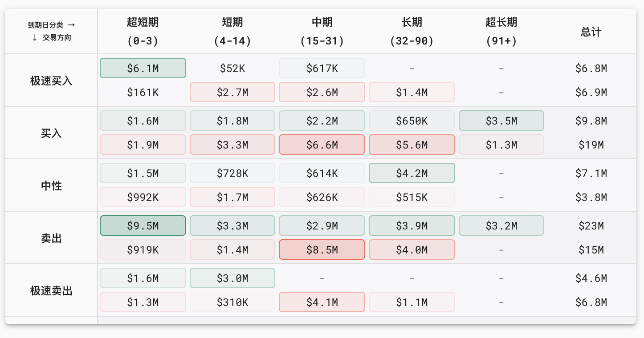Select the green $3.9M cell

412,225
